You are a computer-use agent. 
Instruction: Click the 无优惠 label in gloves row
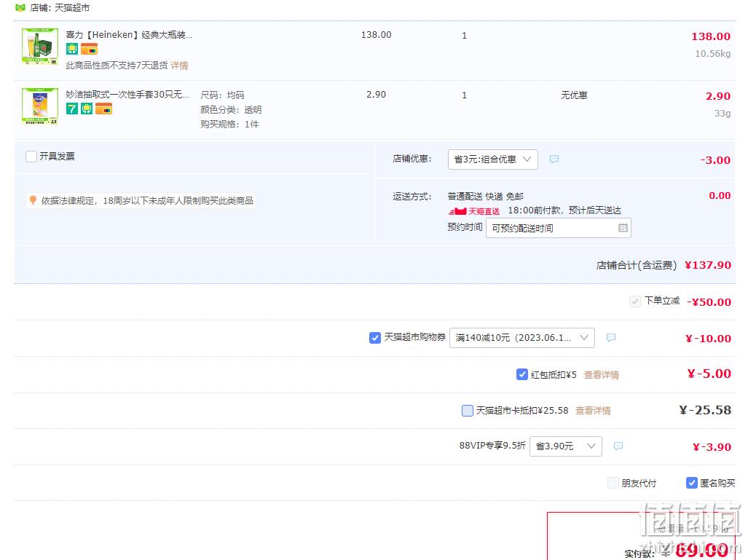(x=574, y=95)
